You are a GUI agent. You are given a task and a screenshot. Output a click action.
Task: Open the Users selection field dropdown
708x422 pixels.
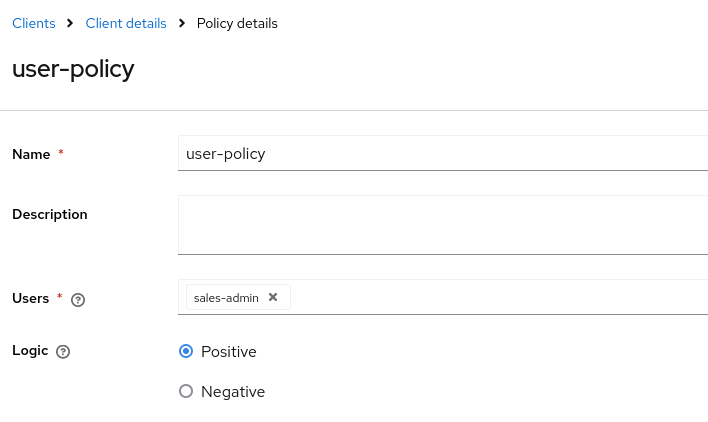click(x=500, y=297)
